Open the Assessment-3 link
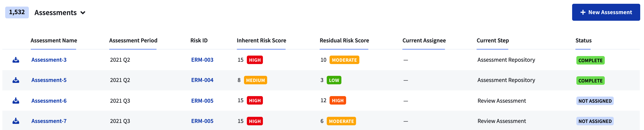644x130 pixels. [49, 60]
